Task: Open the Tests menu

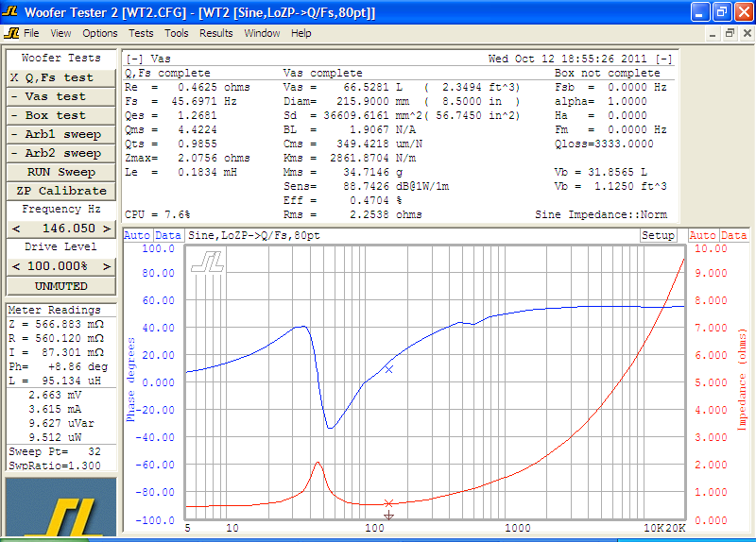Action: point(141,33)
